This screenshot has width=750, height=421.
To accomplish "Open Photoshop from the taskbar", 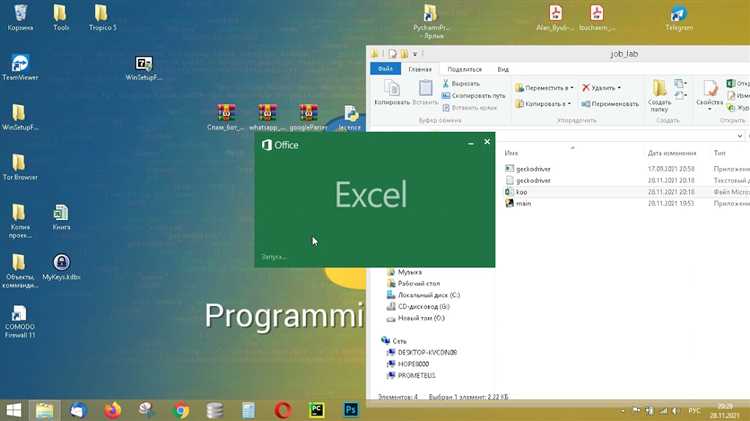I will click(351, 410).
